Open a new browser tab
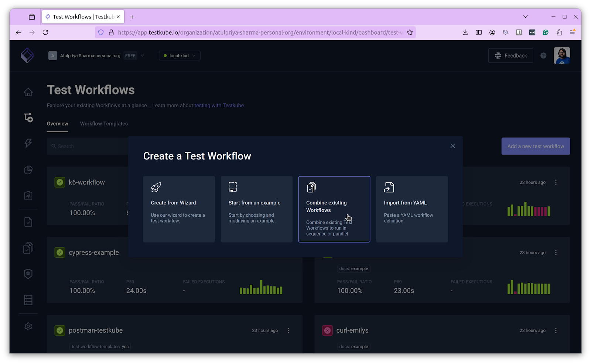Viewport: 591px width, 364px height. 132,17
